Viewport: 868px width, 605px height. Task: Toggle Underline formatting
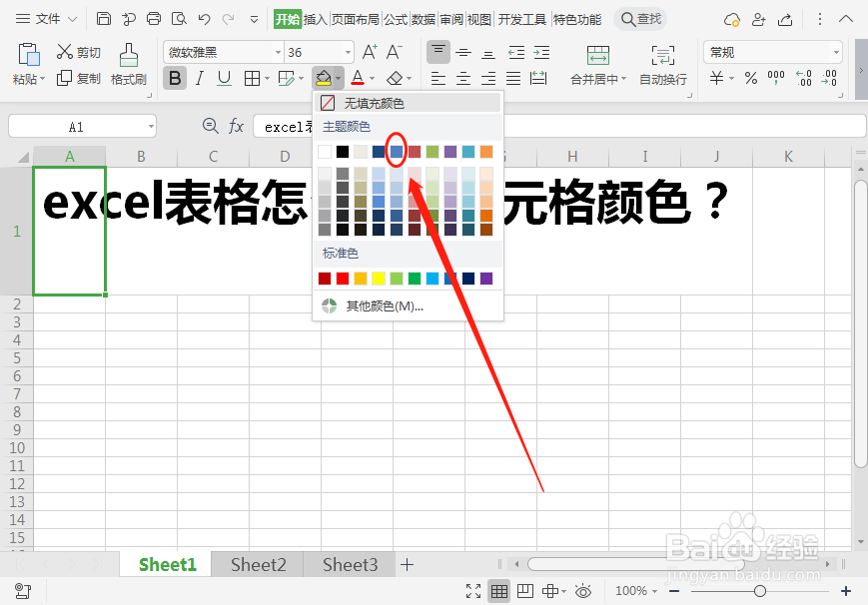click(224, 78)
